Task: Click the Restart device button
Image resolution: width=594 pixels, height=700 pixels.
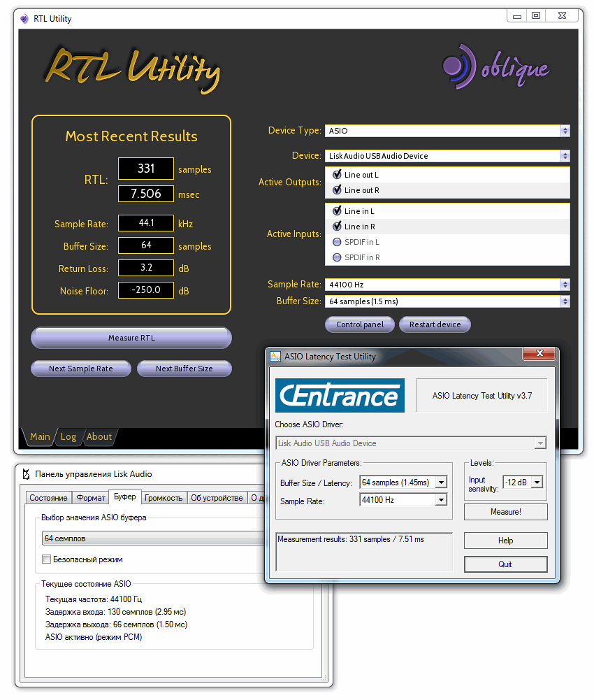Action: 435,324
